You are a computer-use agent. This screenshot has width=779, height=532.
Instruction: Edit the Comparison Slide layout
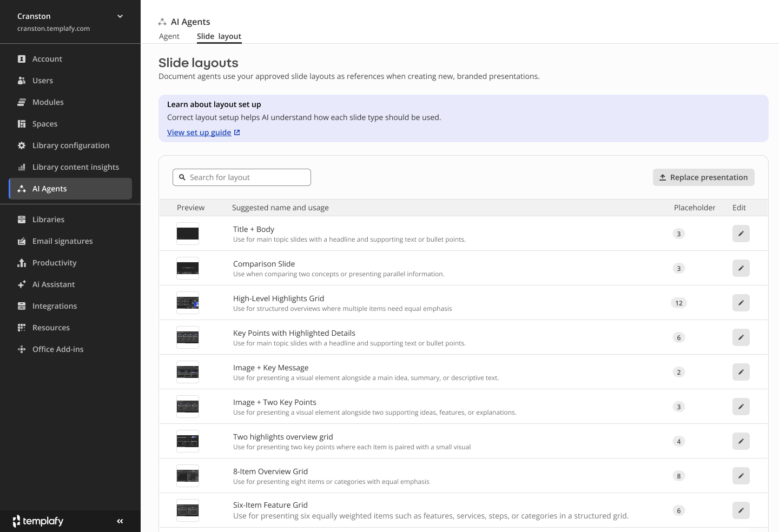tap(741, 268)
